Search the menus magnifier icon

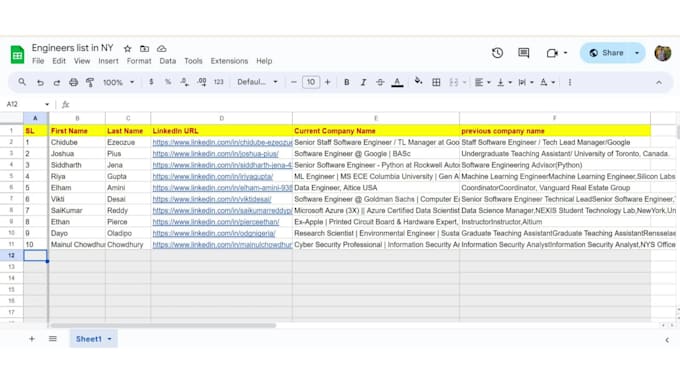tap(22, 82)
